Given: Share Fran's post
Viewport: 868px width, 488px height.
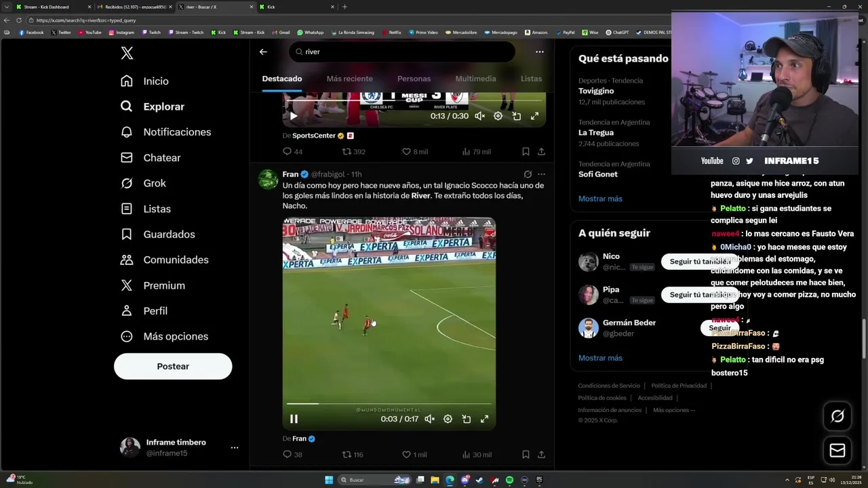Looking at the screenshot, I should click(x=541, y=455).
